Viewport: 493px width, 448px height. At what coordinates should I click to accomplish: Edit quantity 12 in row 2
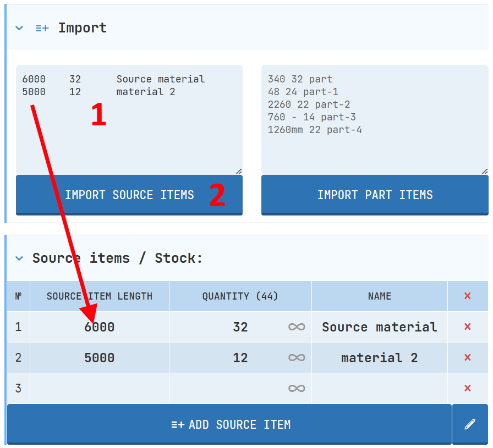(x=240, y=358)
